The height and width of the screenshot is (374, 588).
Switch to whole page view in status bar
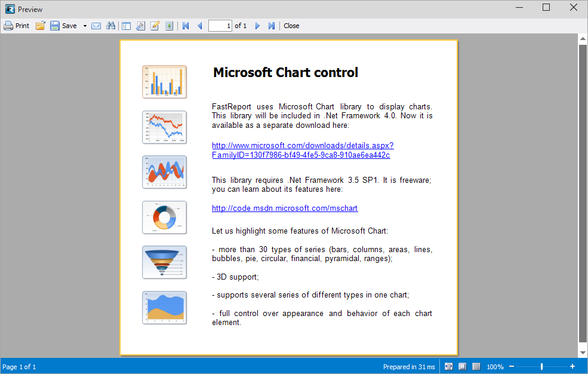point(462,366)
